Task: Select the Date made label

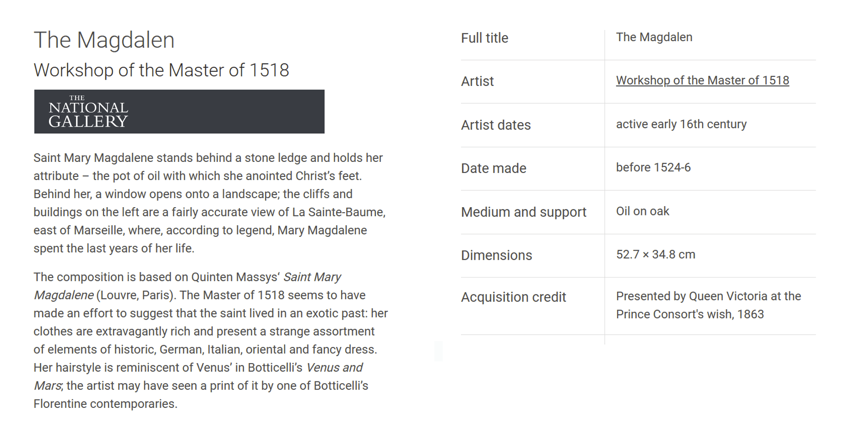Action: 494,168
